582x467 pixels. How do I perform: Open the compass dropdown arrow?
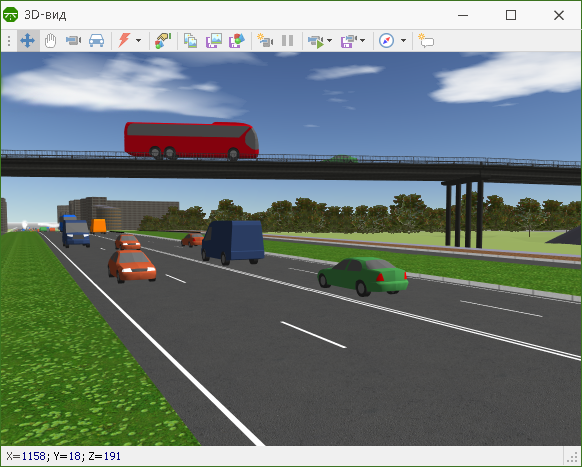[403, 40]
